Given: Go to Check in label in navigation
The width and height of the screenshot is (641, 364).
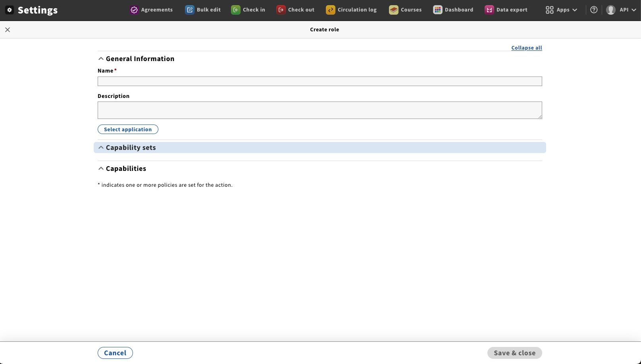Looking at the screenshot, I should [x=254, y=10].
